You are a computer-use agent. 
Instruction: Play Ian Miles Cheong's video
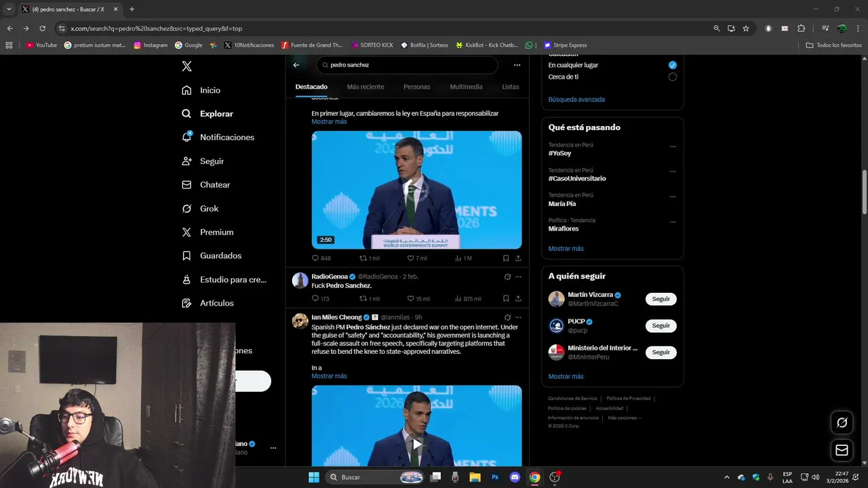[x=416, y=443]
